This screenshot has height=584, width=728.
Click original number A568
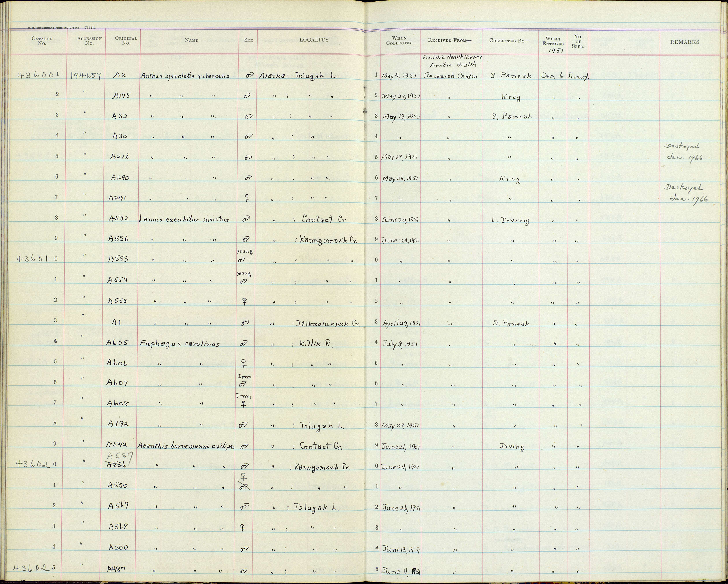click(x=119, y=527)
